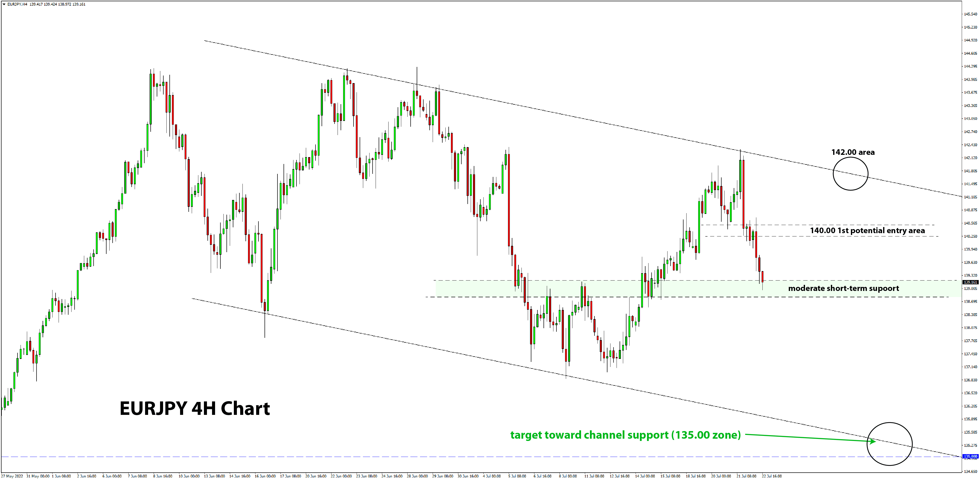Click the 135.275 price axis label
The width and height of the screenshot is (980, 481).
(970, 445)
